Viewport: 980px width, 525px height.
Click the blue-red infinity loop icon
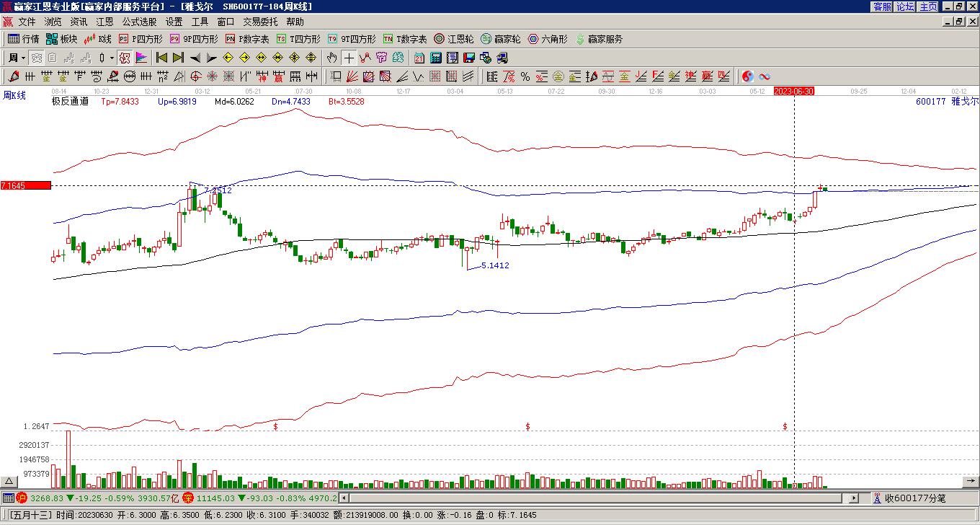(765, 76)
